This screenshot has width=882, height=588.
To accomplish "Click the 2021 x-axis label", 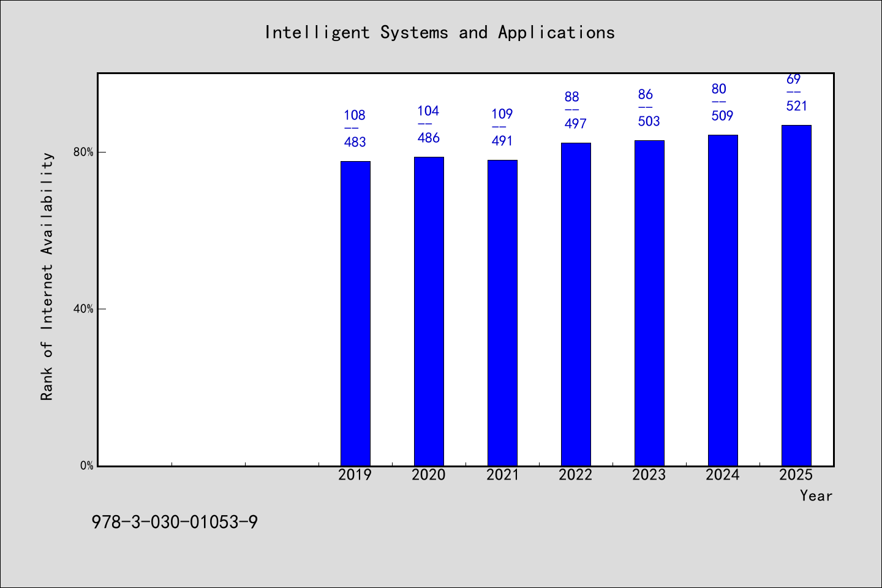I will click(502, 475).
